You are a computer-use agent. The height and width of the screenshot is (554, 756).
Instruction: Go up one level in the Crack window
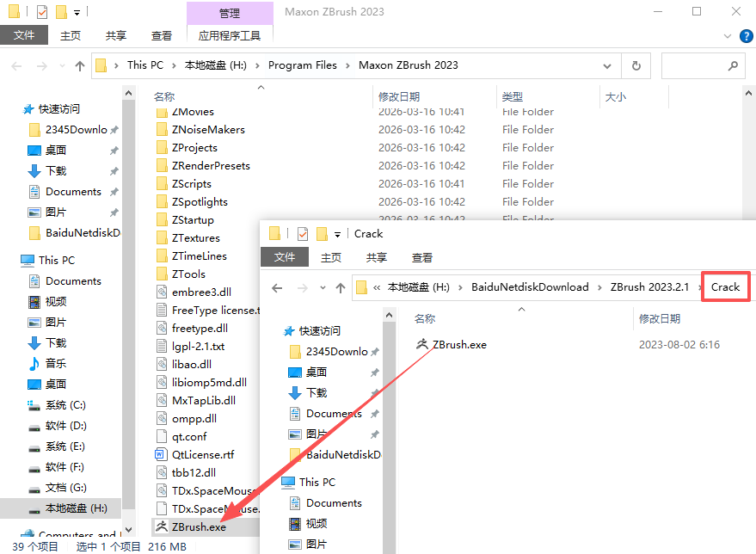click(341, 288)
